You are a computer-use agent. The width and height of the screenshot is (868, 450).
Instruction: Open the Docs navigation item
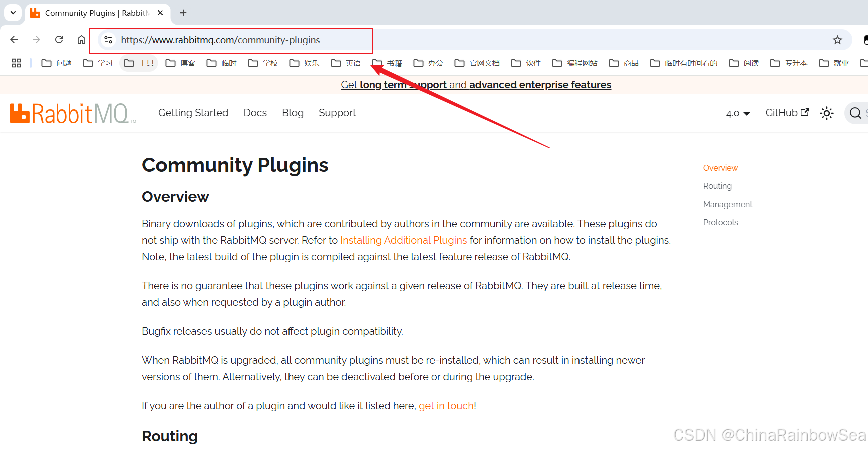(x=255, y=113)
